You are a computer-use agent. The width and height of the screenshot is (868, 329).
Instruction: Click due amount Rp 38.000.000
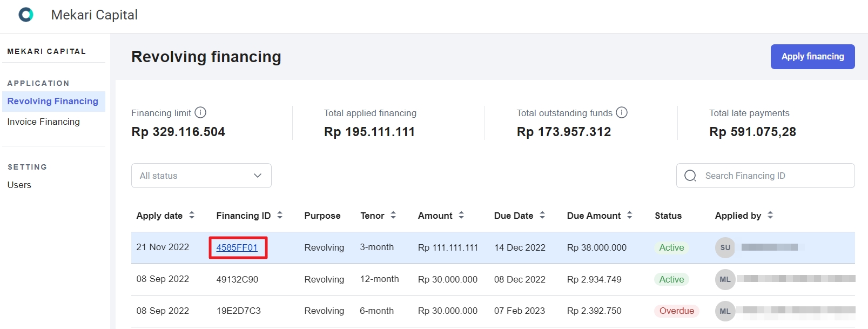pyautogui.click(x=597, y=247)
